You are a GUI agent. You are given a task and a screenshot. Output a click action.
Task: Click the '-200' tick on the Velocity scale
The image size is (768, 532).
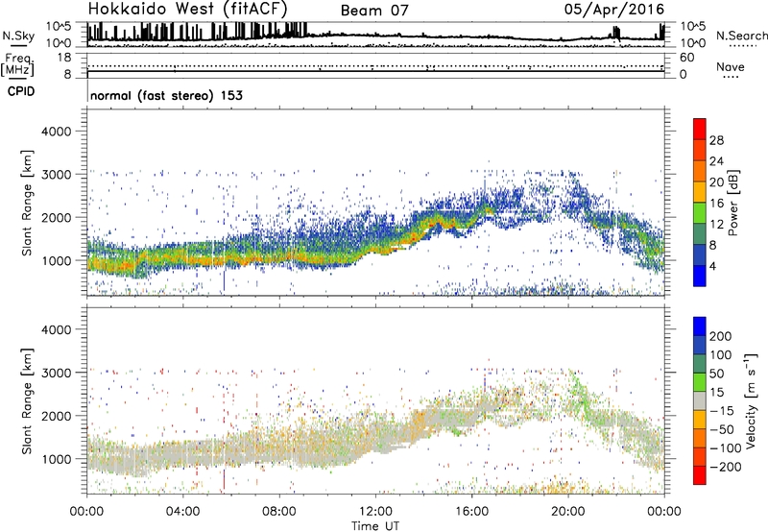[728, 467]
